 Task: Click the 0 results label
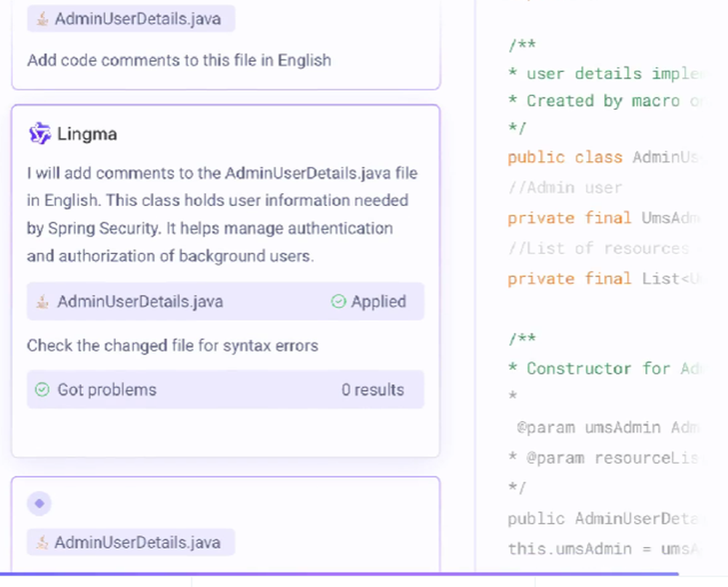(x=373, y=389)
